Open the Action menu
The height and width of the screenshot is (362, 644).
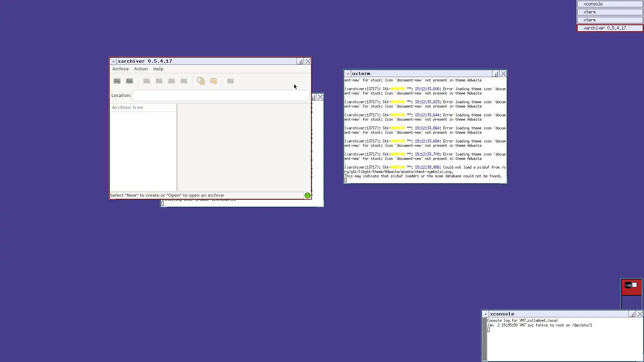141,69
